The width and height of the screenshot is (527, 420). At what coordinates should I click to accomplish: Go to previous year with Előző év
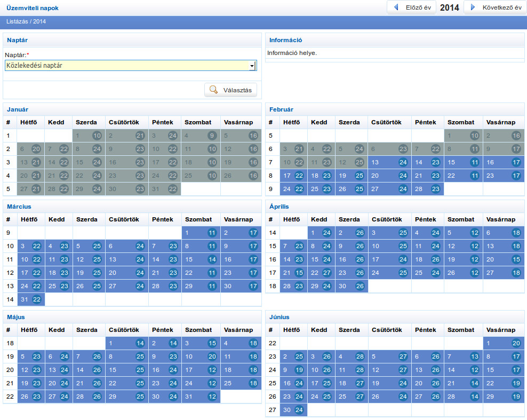(411, 7)
